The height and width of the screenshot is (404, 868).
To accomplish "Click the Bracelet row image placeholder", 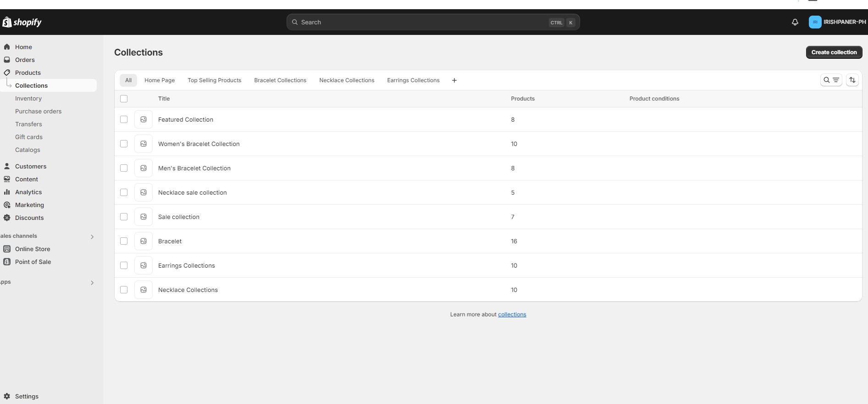I will coord(144,241).
